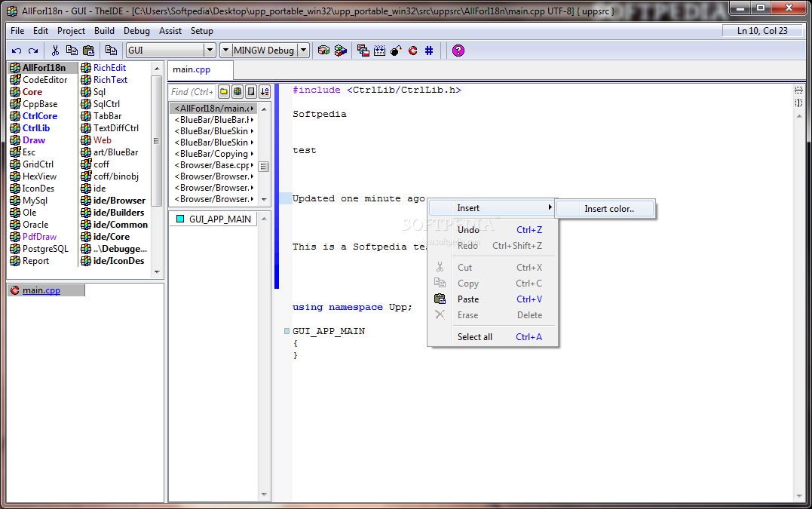Expand the Browser/Base.cpp navigator entry
Viewport: 812px width, 509px height.
tap(253, 165)
